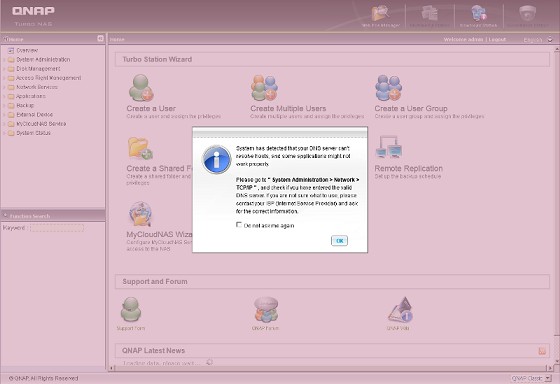Select Applications label in tree
The image size is (560, 384).
[31, 96]
